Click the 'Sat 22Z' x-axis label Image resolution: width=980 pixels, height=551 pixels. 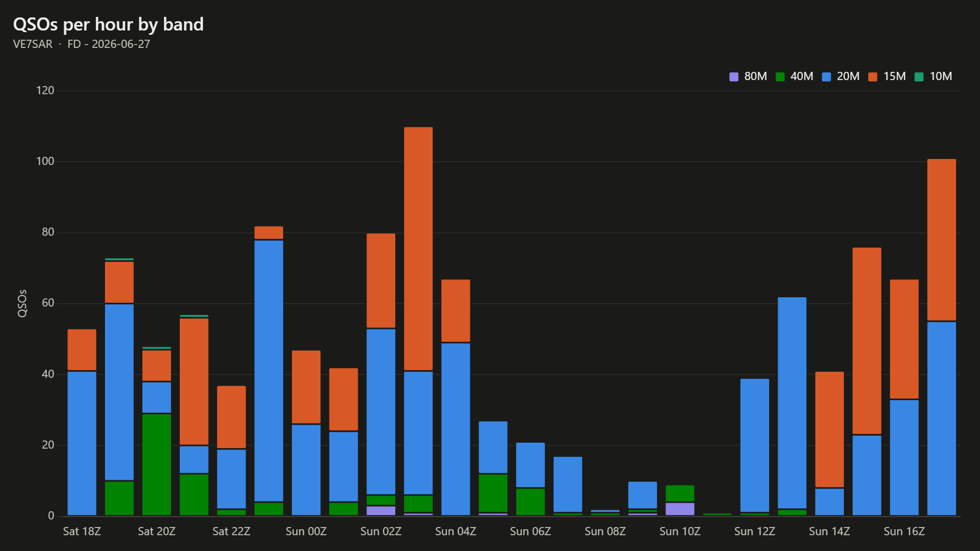coord(231,531)
